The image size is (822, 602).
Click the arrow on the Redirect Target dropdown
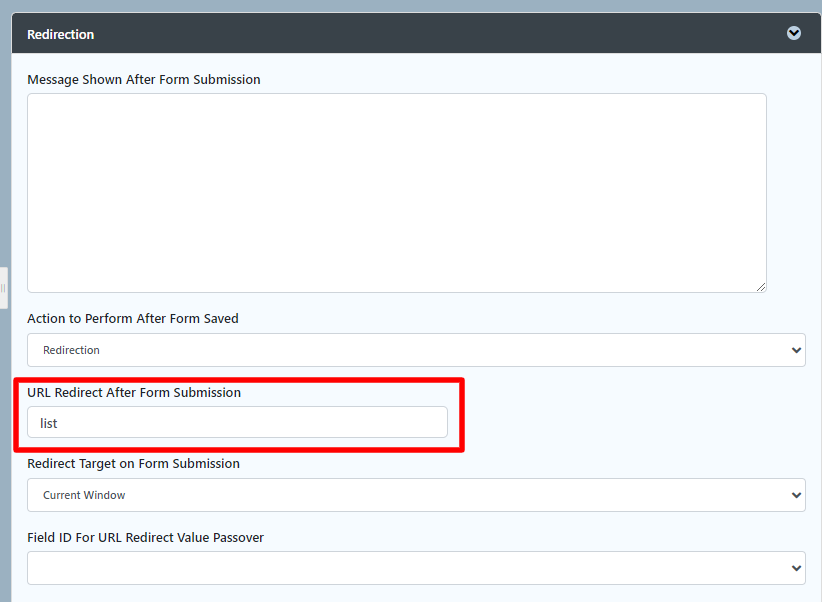[796, 495]
